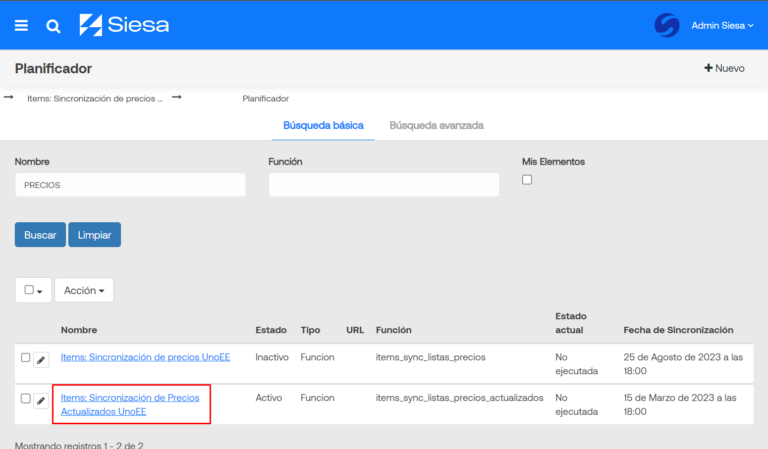This screenshot has height=449, width=768.
Task: Check the Precios Actualizados UnoEE row checkbox
Action: tap(26, 399)
